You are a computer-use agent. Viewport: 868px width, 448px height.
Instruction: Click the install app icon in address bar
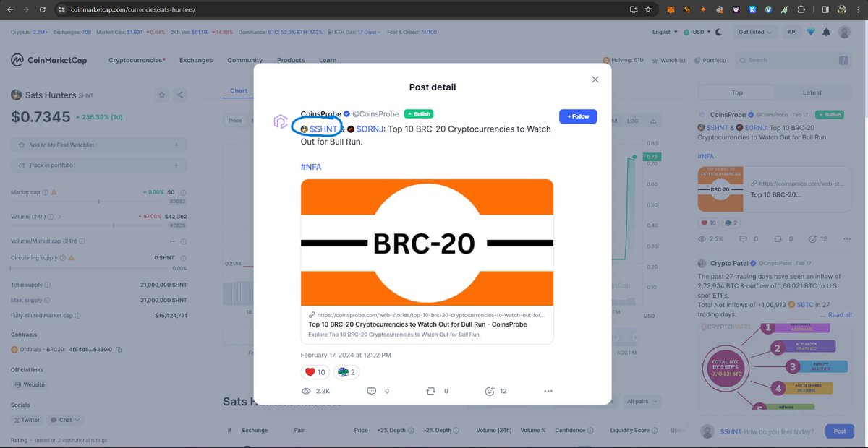point(634,9)
